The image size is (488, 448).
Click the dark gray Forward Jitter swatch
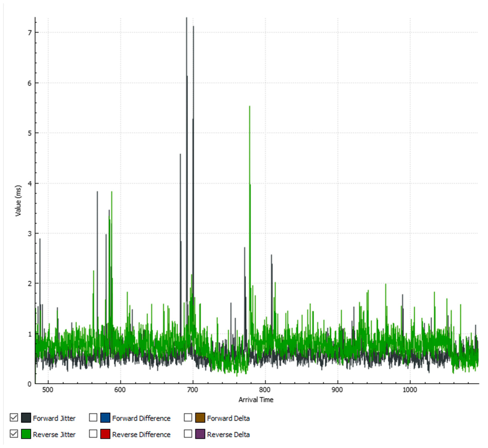tap(26, 418)
